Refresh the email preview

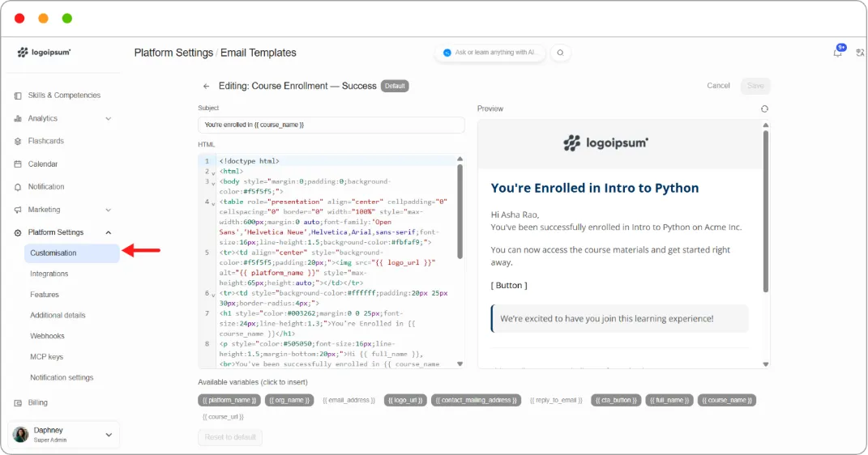click(764, 109)
